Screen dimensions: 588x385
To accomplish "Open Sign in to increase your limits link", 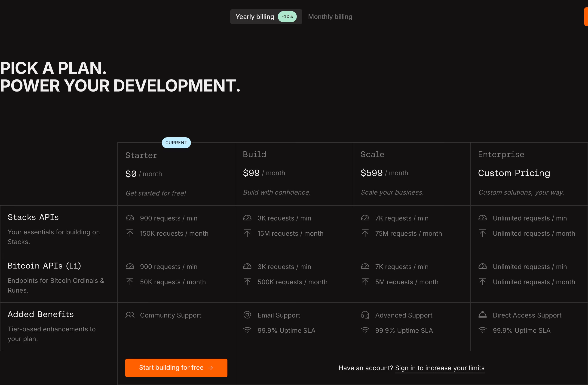I will point(440,368).
